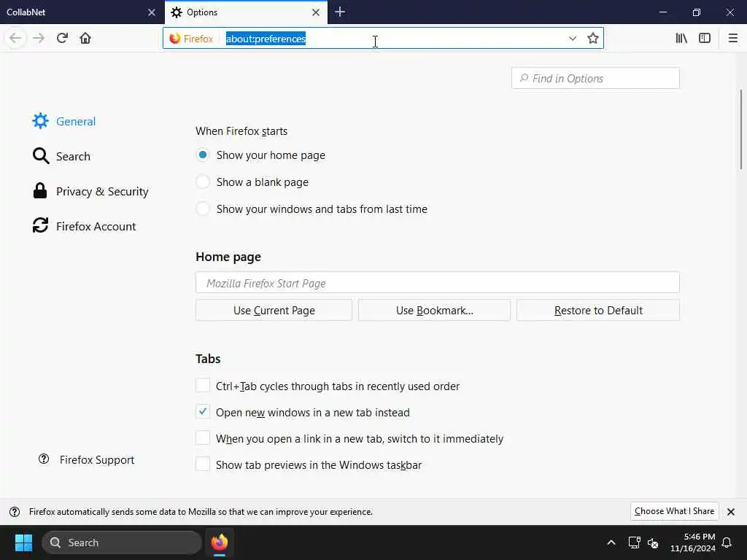Toggle the sidebar view icon
Viewport: 747px width, 560px height.
tap(705, 38)
